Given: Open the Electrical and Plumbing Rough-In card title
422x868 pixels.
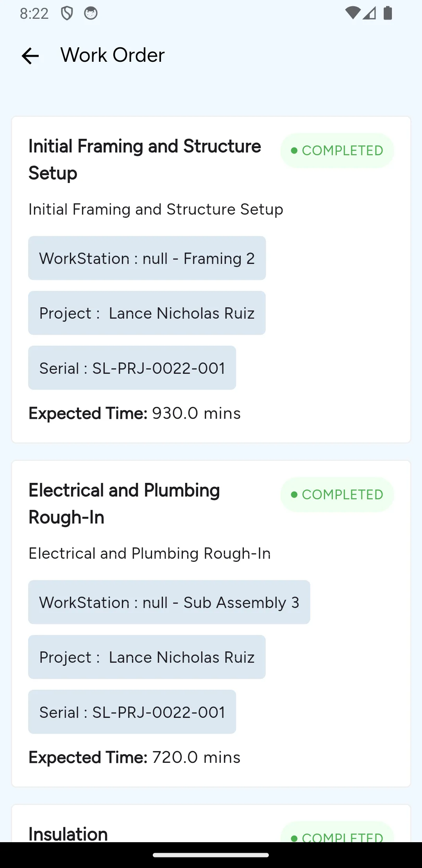Looking at the screenshot, I should click(x=124, y=504).
